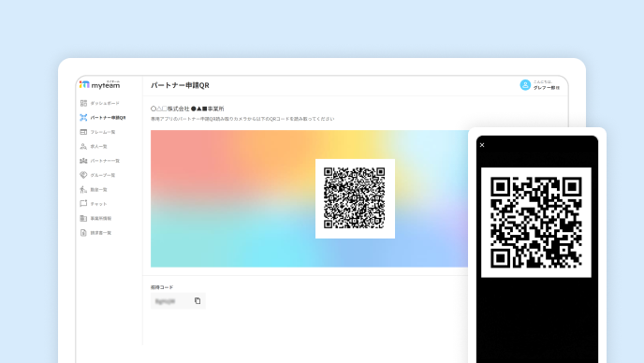
Task: Click the myteam logo
Action: coord(100,84)
